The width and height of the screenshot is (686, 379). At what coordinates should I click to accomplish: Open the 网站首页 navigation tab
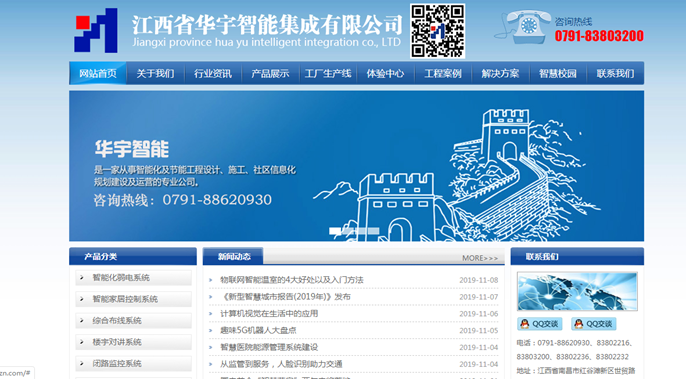click(x=98, y=73)
